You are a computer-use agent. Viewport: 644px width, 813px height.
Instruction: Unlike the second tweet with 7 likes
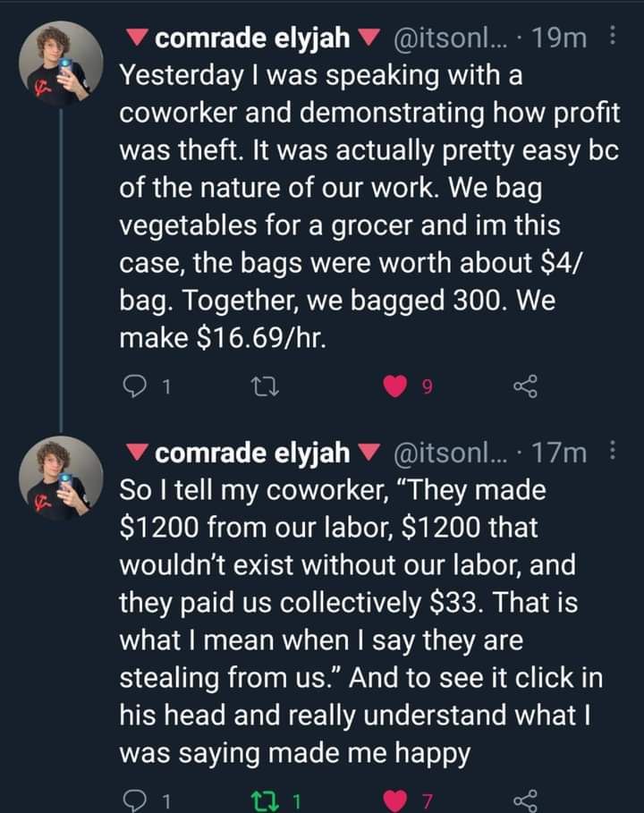(x=394, y=800)
